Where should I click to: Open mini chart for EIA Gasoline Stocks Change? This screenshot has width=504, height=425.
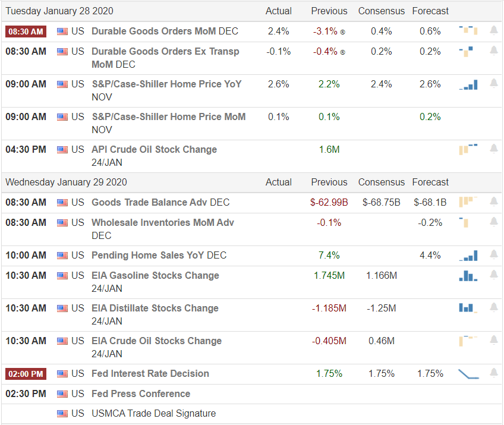[x=468, y=276]
